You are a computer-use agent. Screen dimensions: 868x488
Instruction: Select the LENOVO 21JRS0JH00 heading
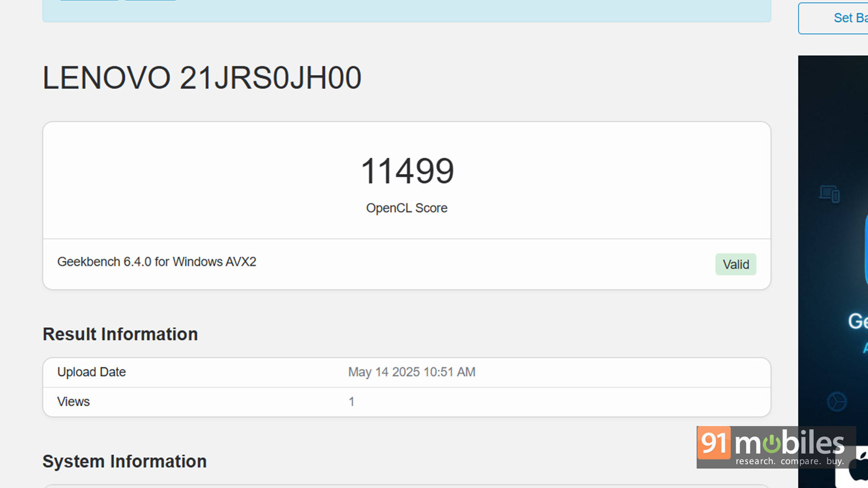202,78
